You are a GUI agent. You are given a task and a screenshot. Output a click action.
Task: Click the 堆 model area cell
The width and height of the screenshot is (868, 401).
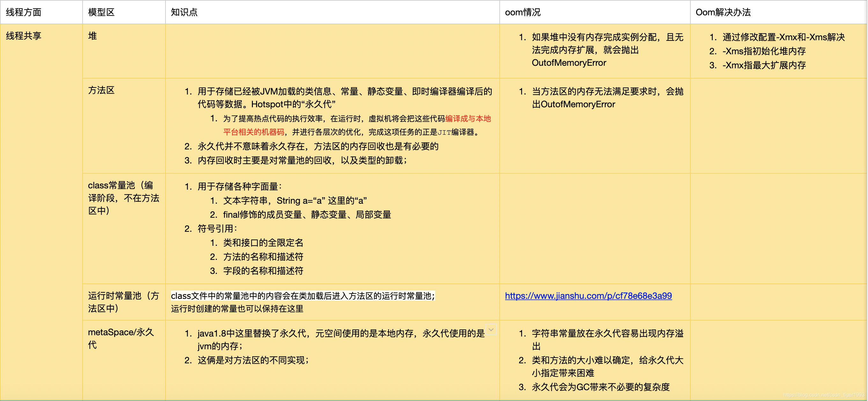click(x=92, y=36)
